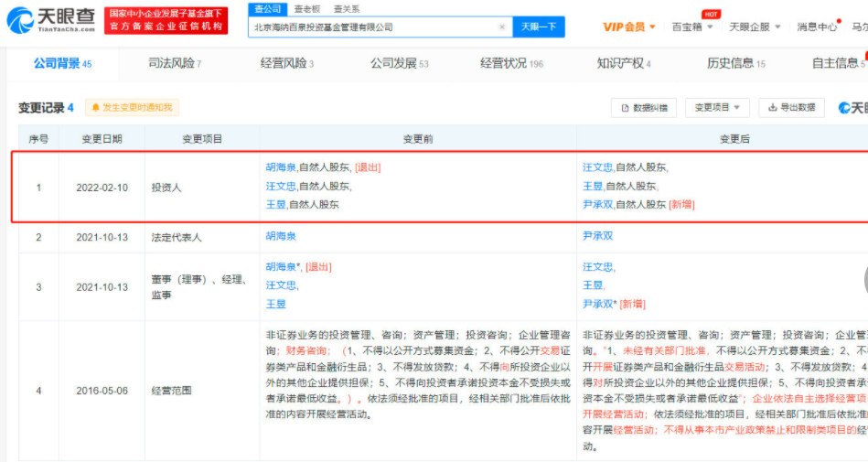The width and height of the screenshot is (868, 462).
Task: Open 汪文思 link in 董事 row 变更后 column
Action: pyautogui.click(x=597, y=267)
